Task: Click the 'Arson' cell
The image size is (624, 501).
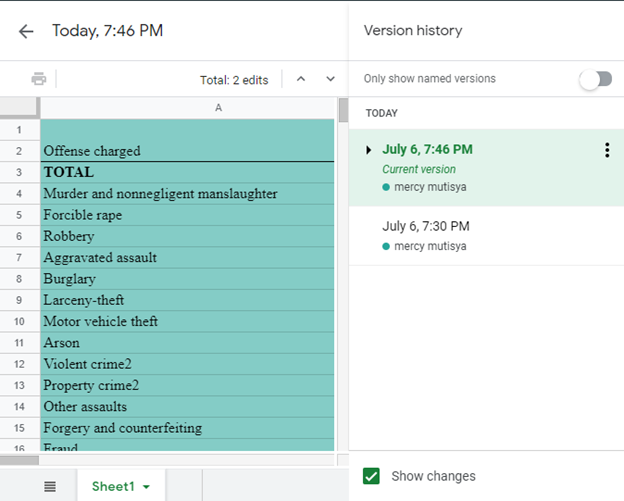Action: (187, 343)
